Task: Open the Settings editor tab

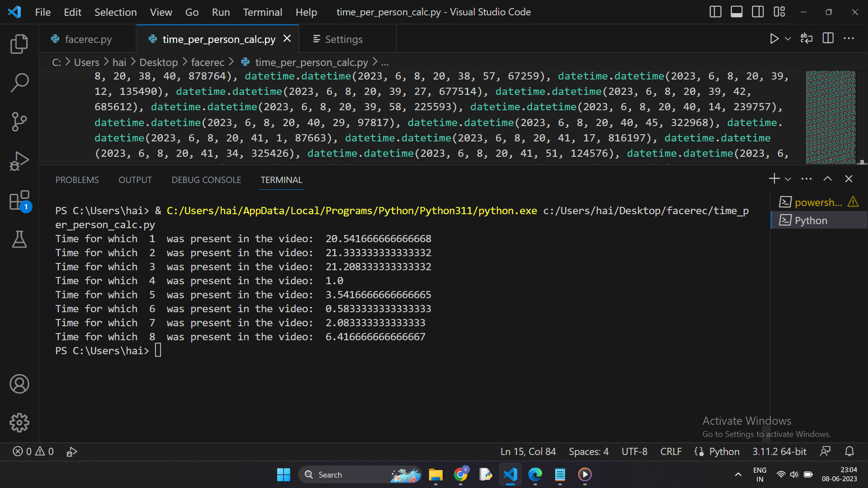Action: click(x=348, y=39)
